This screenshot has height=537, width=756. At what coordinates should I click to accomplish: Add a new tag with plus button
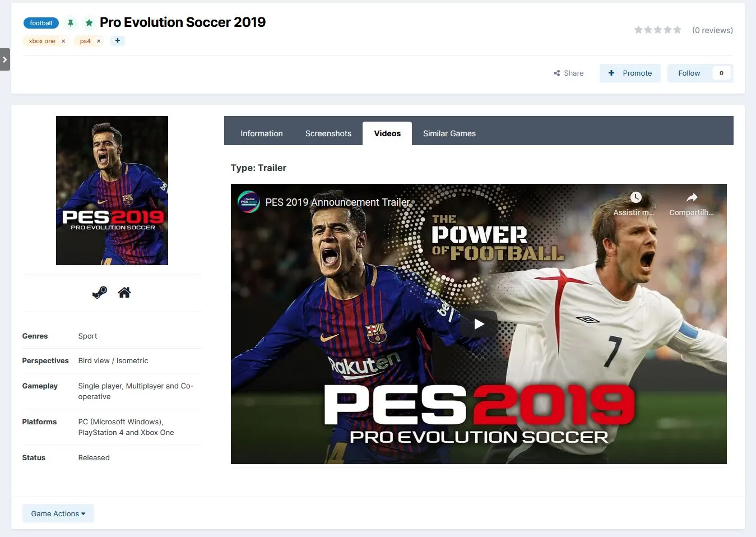pyautogui.click(x=118, y=41)
